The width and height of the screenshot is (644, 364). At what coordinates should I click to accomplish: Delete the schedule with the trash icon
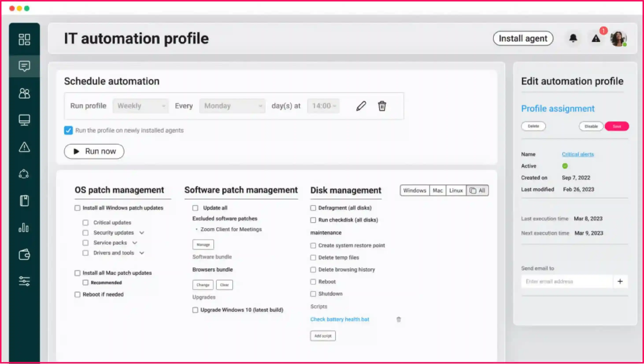click(x=382, y=106)
